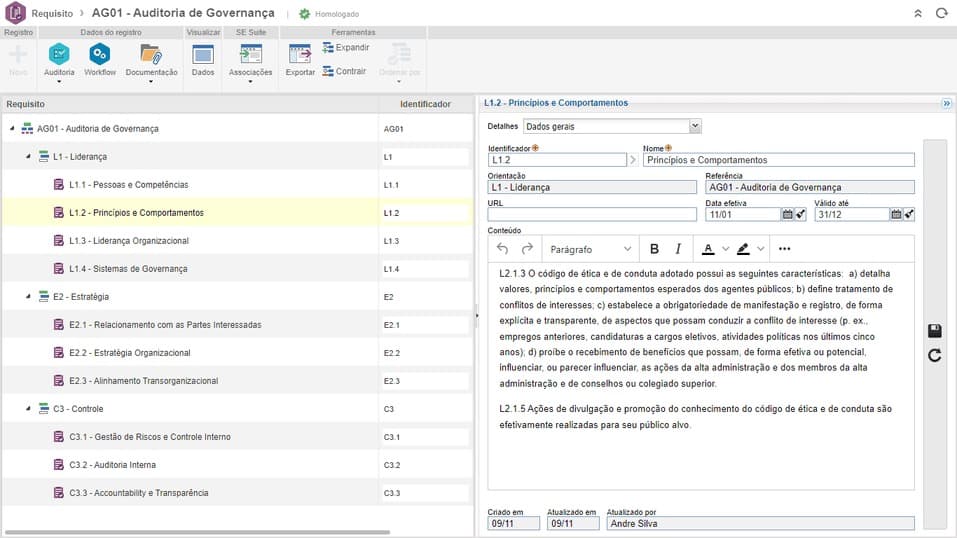957x538 pixels.
Task: Open the font color dropdown arrow
Action: 725,249
